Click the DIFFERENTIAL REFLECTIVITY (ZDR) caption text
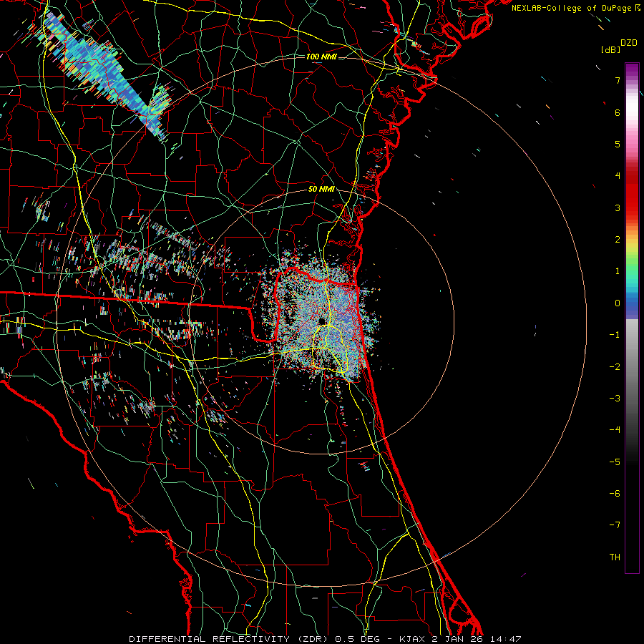 (x=230, y=639)
